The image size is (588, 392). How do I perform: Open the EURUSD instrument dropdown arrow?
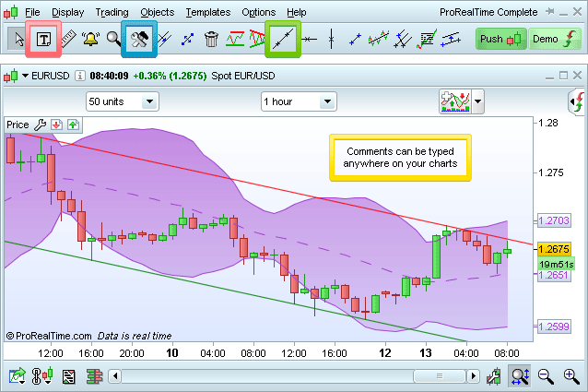[25, 76]
